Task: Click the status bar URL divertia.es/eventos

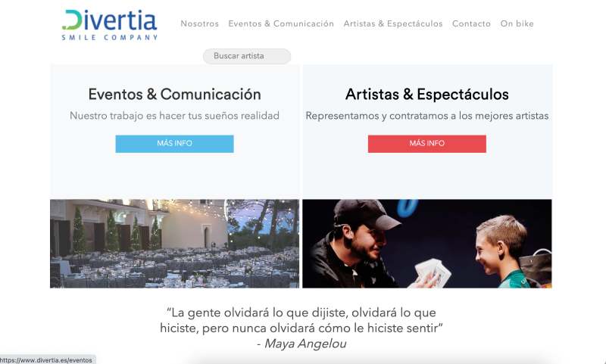Action: pos(46,360)
